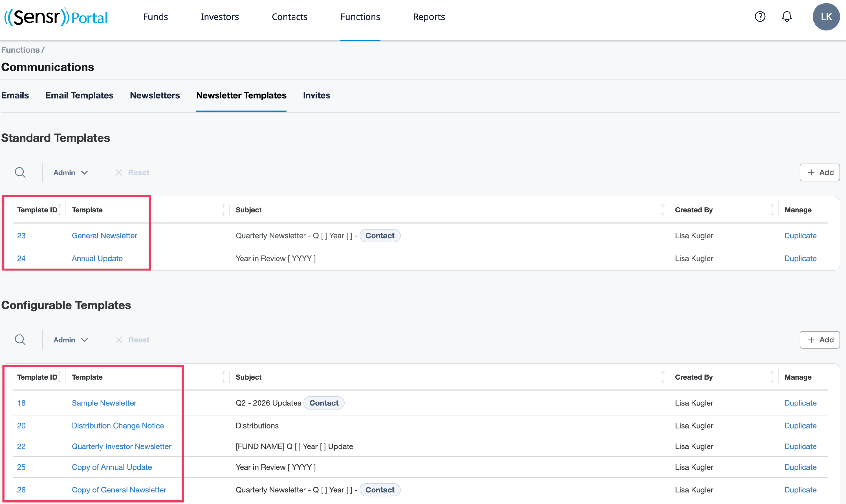846x504 pixels.
Task: Select the Newsletter Templates tab
Action: (x=241, y=95)
